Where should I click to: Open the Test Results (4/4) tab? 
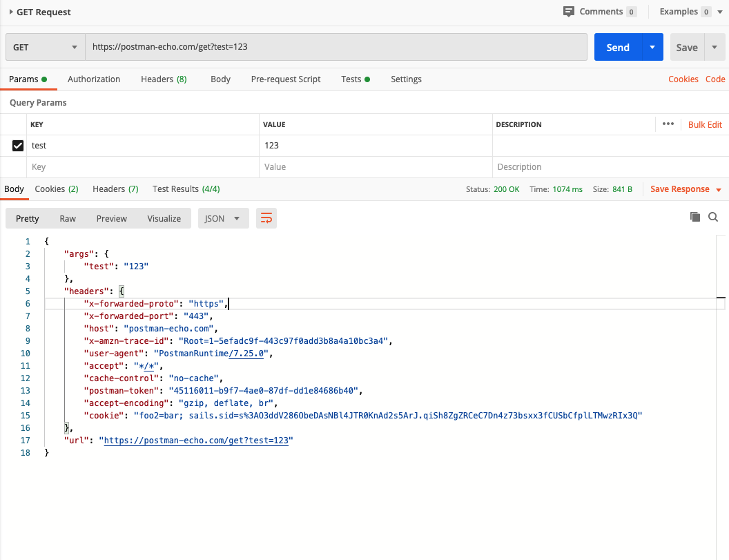click(186, 189)
